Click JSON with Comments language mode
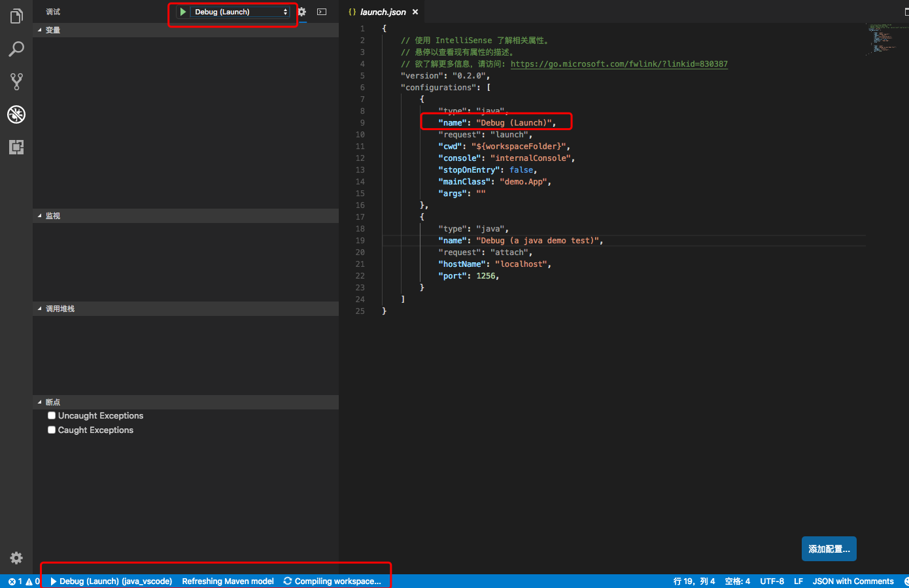The height and width of the screenshot is (588, 909). [853, 581]
